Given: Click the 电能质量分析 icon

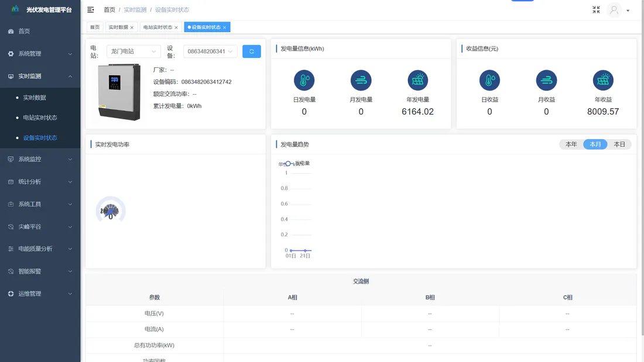Looking at the screenshot, I should (x=11, y=249).
